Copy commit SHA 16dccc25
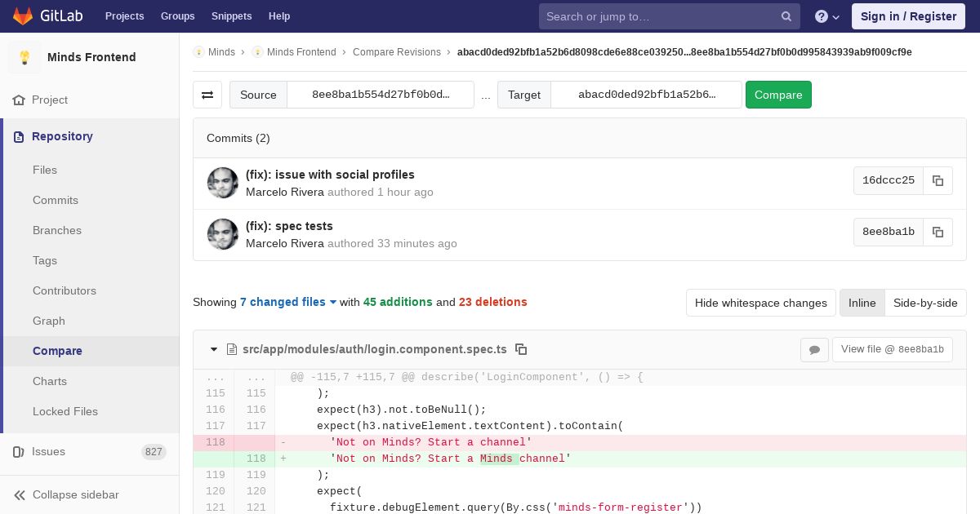 click(938, 181)
